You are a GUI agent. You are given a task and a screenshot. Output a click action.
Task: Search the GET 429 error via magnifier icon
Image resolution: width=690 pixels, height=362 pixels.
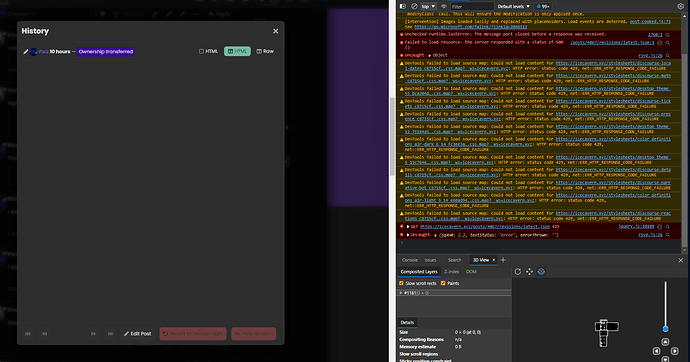tap(668, 227)
